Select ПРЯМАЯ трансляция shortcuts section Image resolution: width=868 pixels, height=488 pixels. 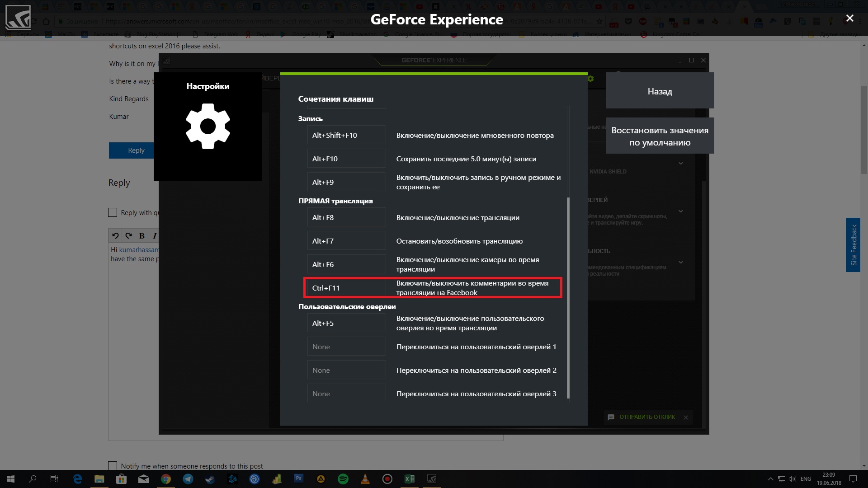(x=335, y=201)
